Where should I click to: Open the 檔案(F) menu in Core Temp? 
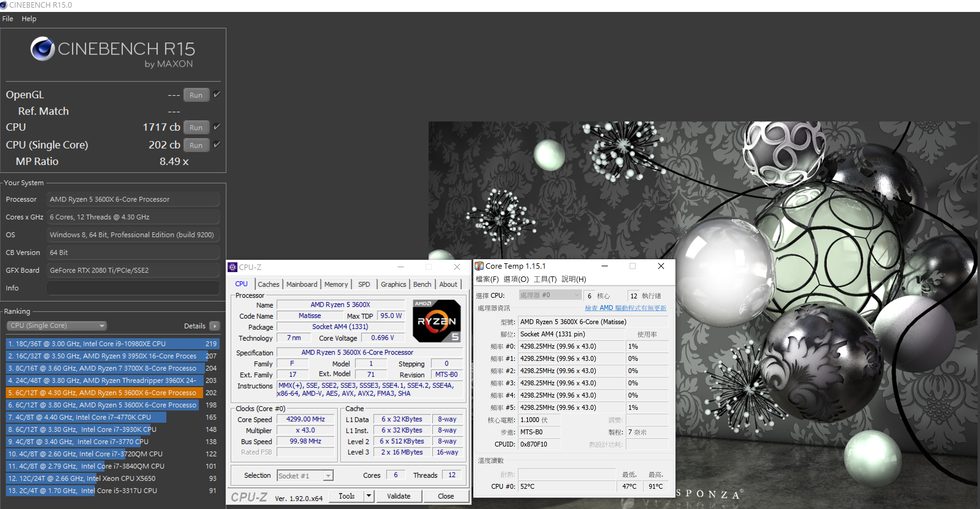(x=487, y=279)
